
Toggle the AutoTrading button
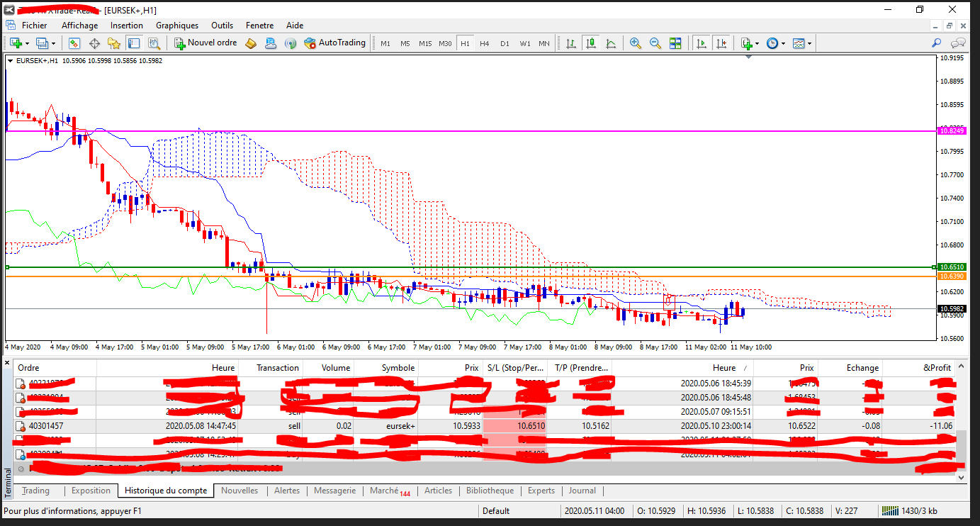pos(334,43)
